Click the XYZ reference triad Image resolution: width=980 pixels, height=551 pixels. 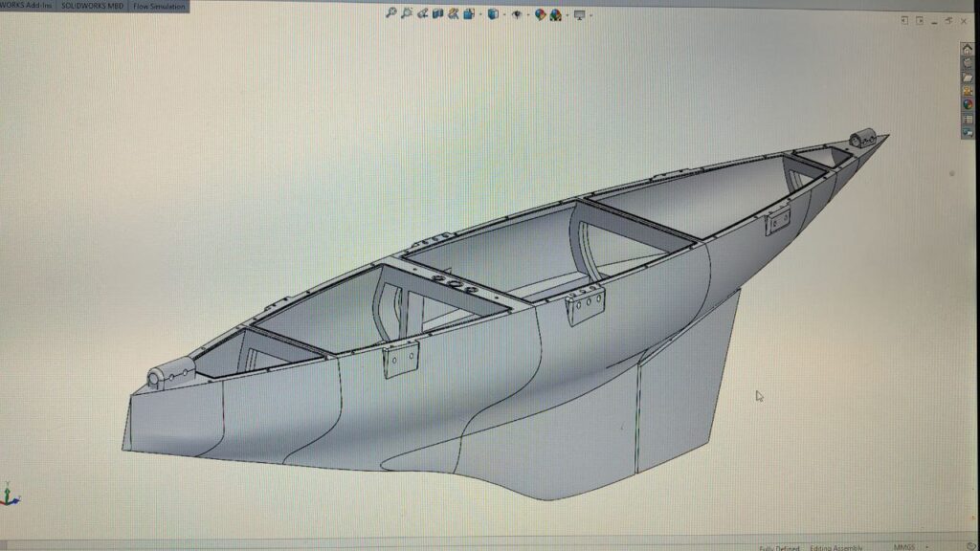point(9,495)
